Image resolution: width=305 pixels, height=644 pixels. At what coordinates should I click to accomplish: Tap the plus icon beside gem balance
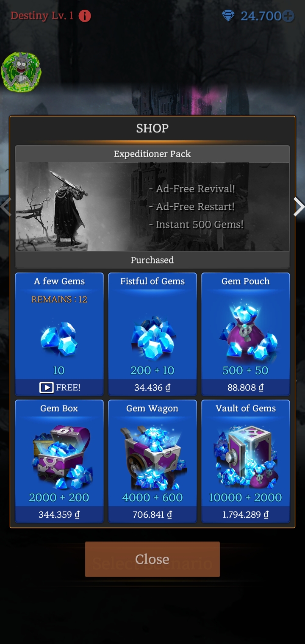(x=288, y=16)
